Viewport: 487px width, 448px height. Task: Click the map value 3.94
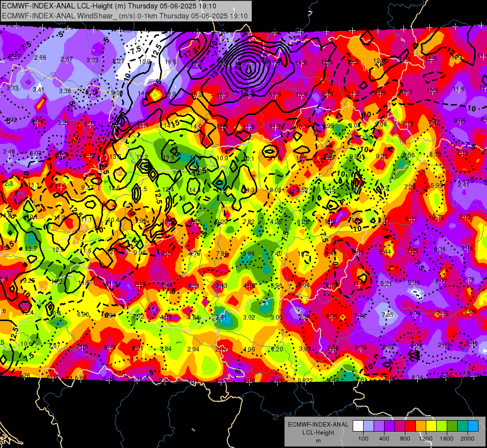[467, 248]
